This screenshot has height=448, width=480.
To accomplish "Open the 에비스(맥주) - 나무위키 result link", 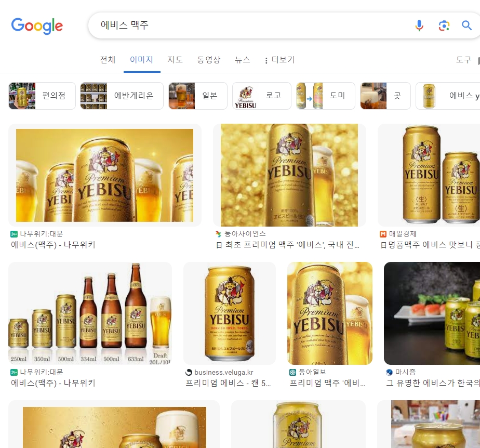I will 52,245.
